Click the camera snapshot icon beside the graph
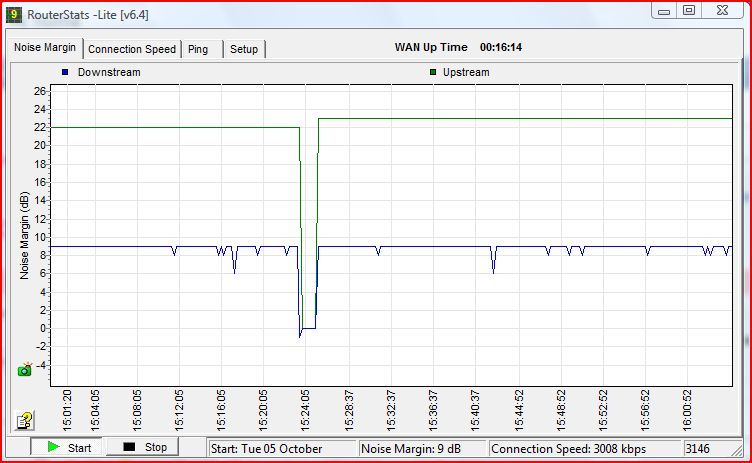 25,370
